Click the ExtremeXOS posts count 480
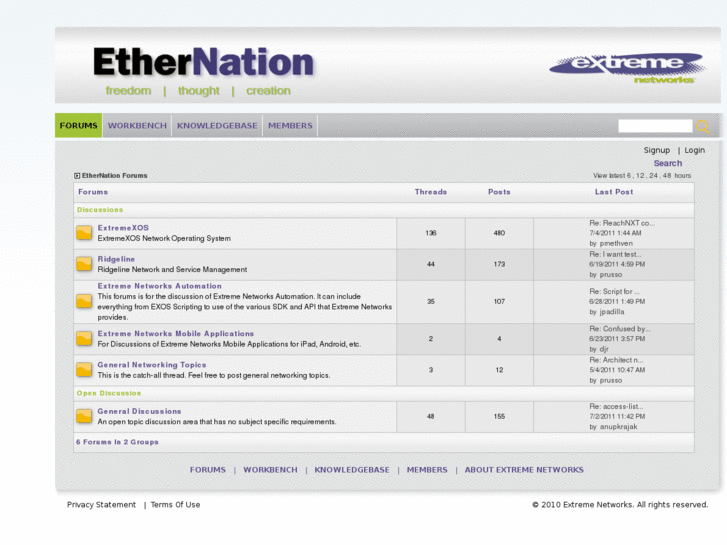Image resolution: width=727 pixels, height=545 pixels. point(499,233)
